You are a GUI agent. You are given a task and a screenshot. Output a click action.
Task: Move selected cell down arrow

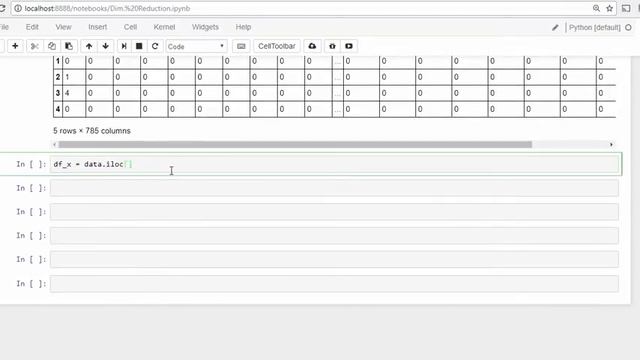pyautogui.click(x=106, y=46)
